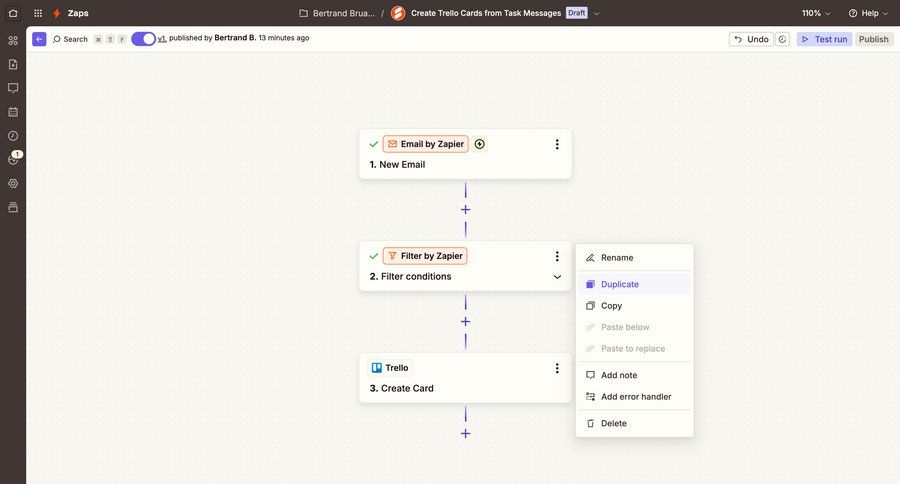Open the calendar icon in sidebar
The height and width of the screenshot is (484, 900).
point(13,112)
